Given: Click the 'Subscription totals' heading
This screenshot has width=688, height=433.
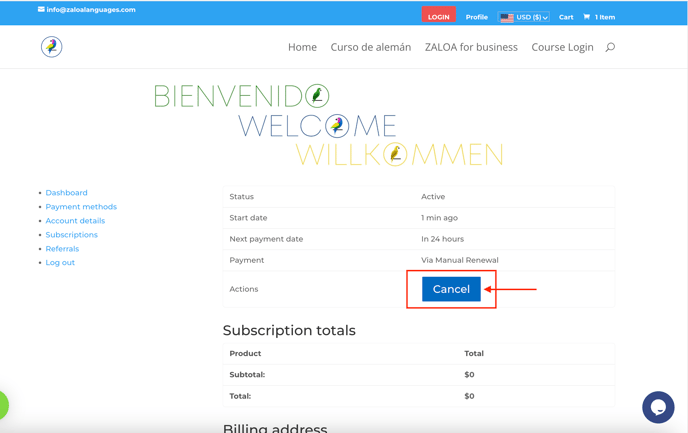Looking at the screenshot, I should [x=289, y=330].
